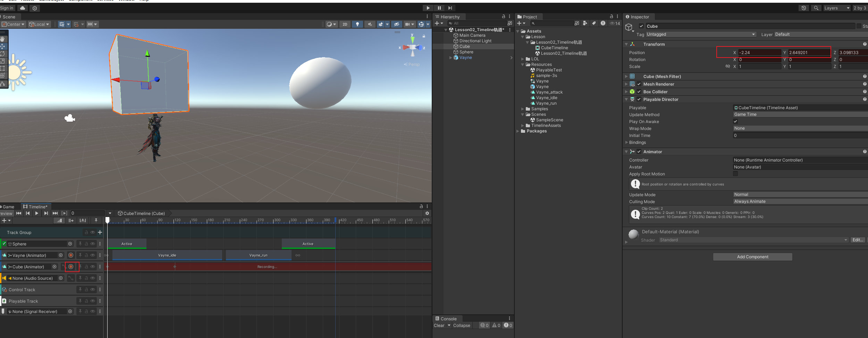Open Timeline settings gear icon
Screen dimensions: 868x338
(427, 213)
